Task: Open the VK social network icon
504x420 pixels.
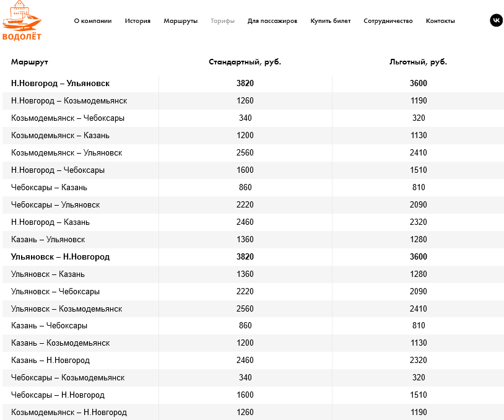Action: [x=496, y=20]
